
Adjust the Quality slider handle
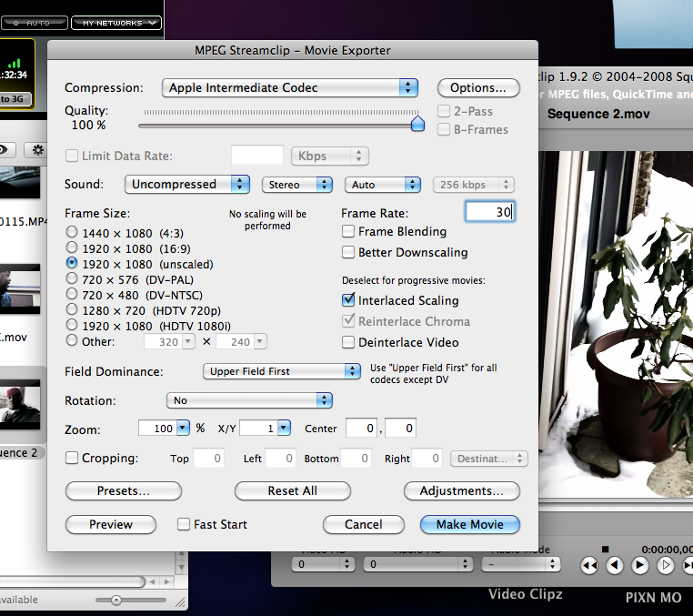click(417, 124)
